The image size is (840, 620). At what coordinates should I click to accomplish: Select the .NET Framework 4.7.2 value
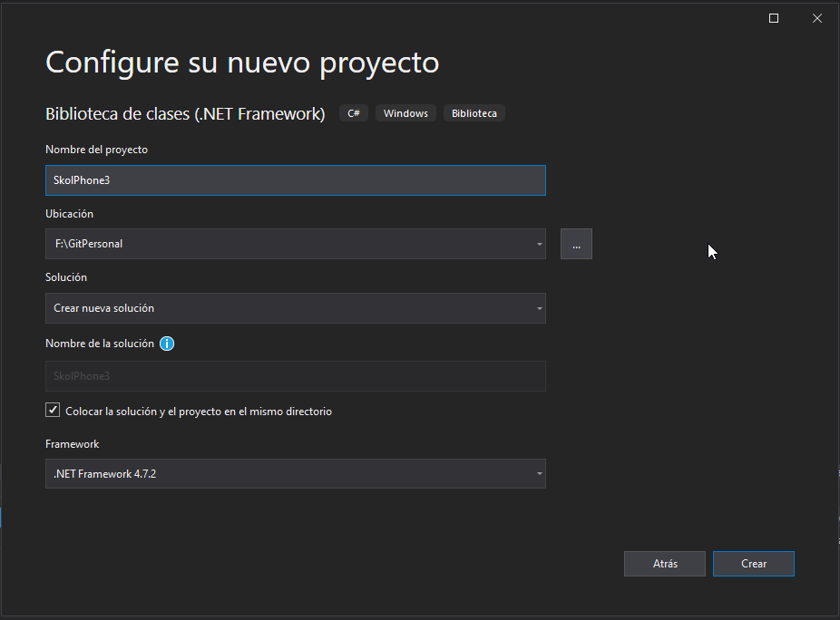(272, 473)
